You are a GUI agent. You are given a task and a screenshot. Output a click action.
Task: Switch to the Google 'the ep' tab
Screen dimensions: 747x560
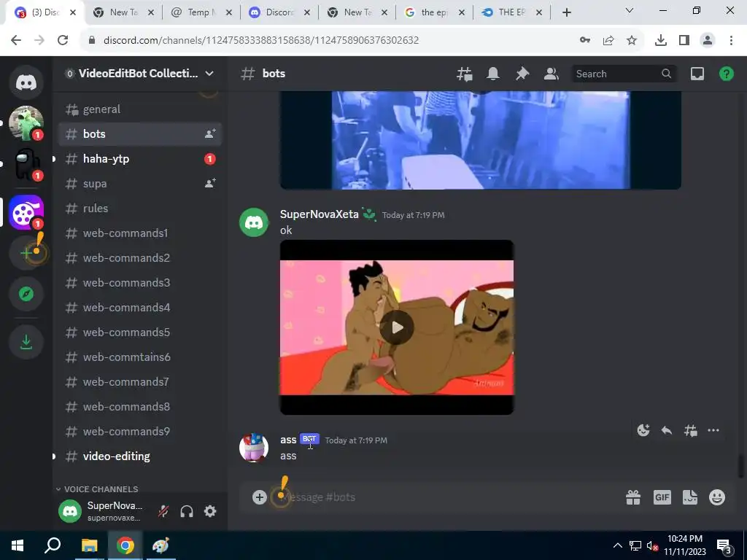433,12
